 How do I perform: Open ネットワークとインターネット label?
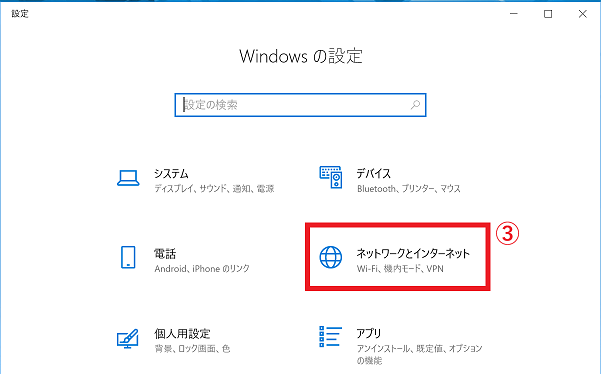[413, 254]
